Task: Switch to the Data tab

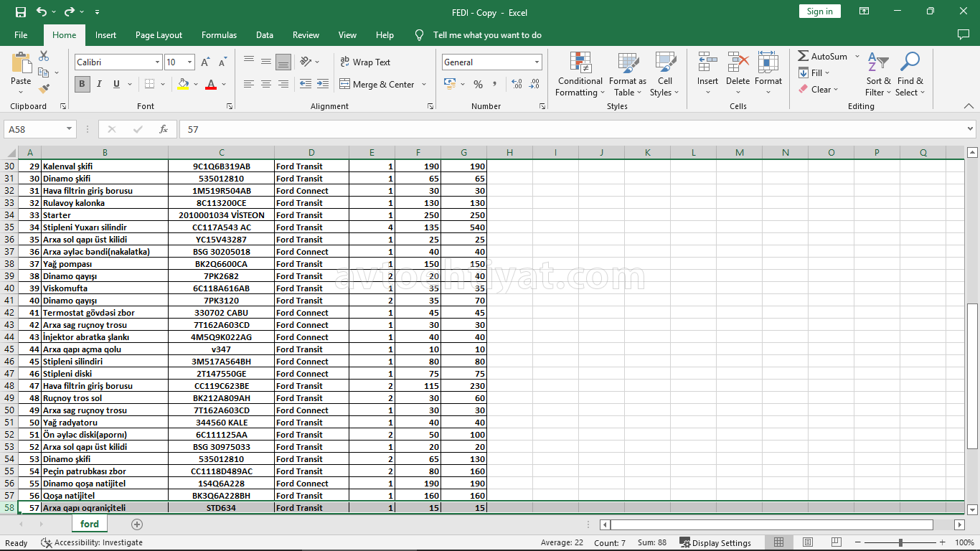Action: tap(265, 35)
